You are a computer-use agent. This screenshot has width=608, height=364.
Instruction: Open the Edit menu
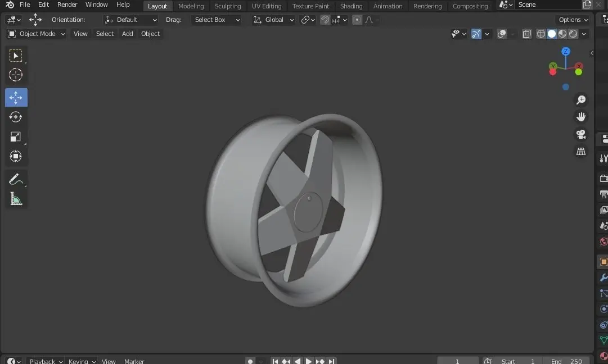tap(43, 4)
